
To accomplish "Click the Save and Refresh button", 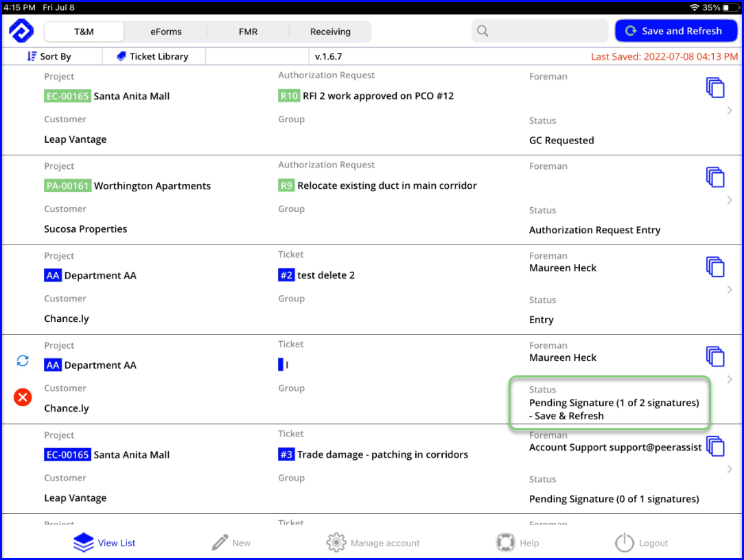I will [x=676, y=31].
